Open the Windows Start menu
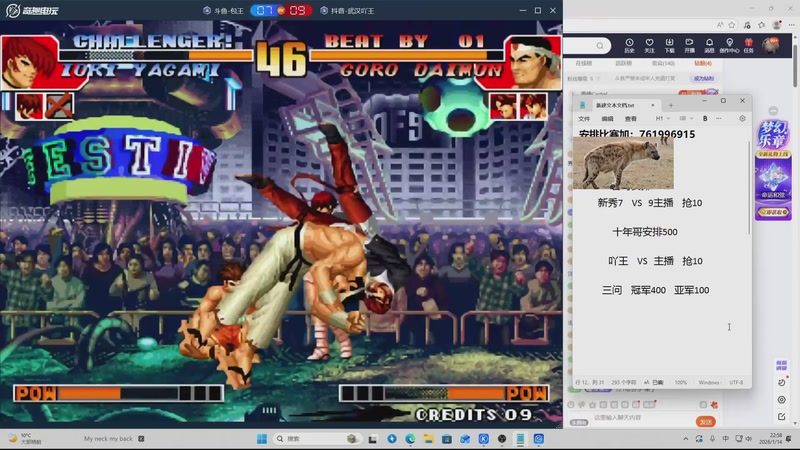Image resolution: width=800 pixels, height=450 pixels. pos(262,439)
